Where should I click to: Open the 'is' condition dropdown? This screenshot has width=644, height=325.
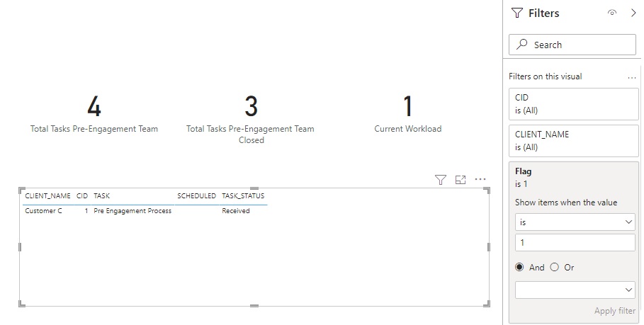(x=575, y=222)
